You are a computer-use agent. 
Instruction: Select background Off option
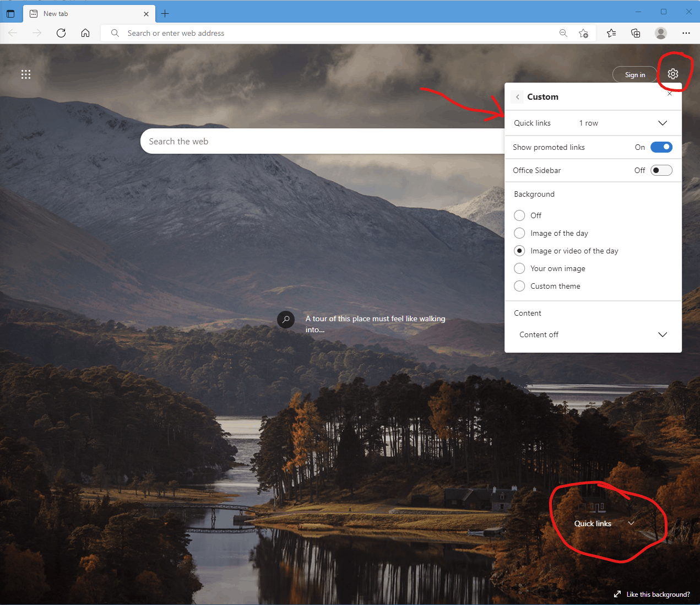click(519, 215)
